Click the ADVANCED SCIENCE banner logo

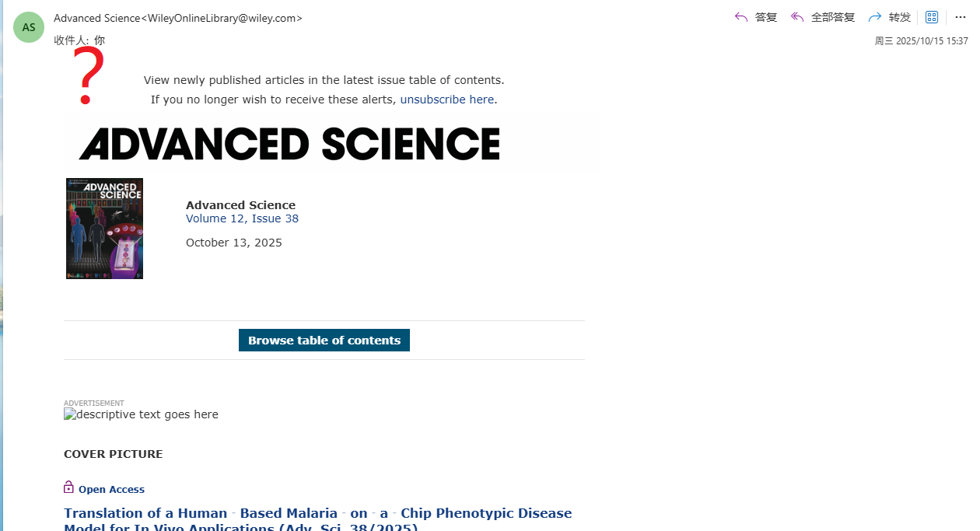pos(289,144)
